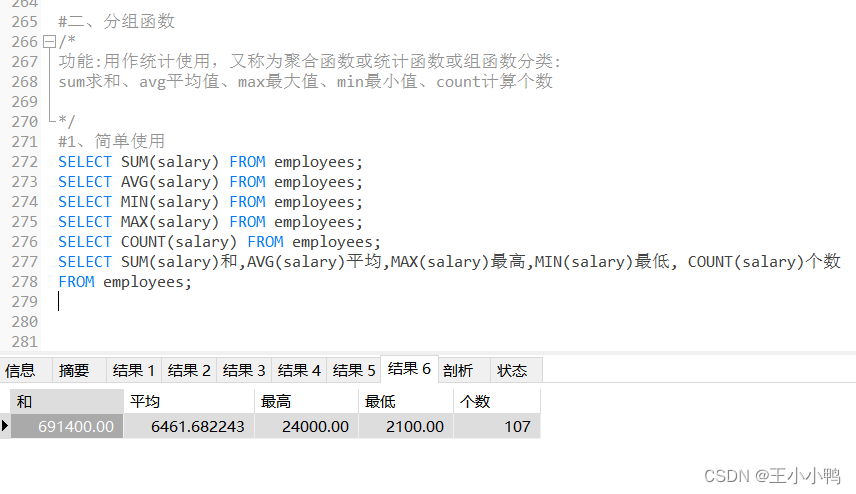The image size is (856, 494).
Task: Open the 结果 5 tab
Action: [x=354, y=371]
